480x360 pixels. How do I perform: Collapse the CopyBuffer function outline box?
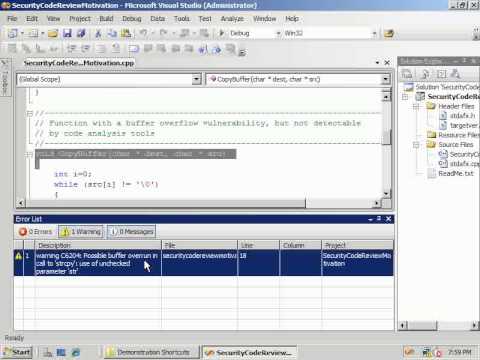tap(30, 154)
